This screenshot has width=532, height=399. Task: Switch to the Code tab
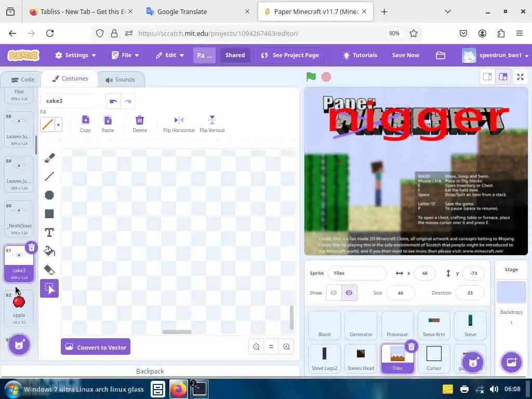[23, 79]
